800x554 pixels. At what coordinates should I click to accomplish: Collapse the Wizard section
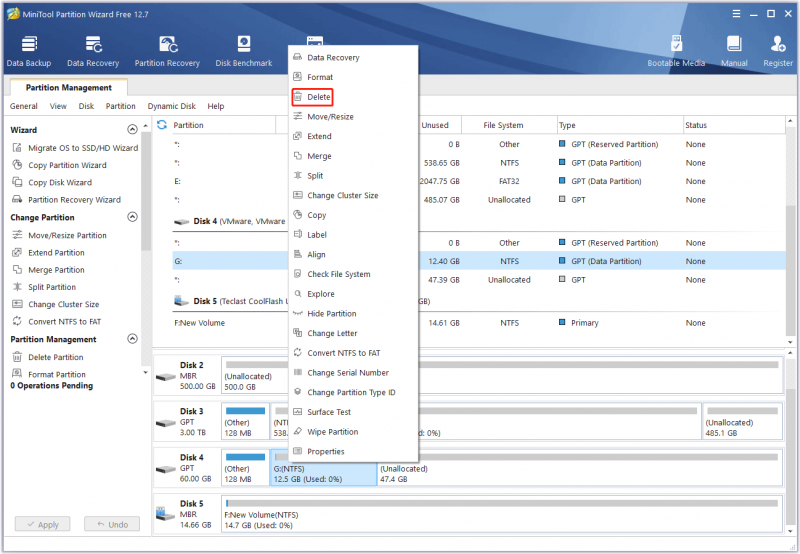(x=132, y=130)
